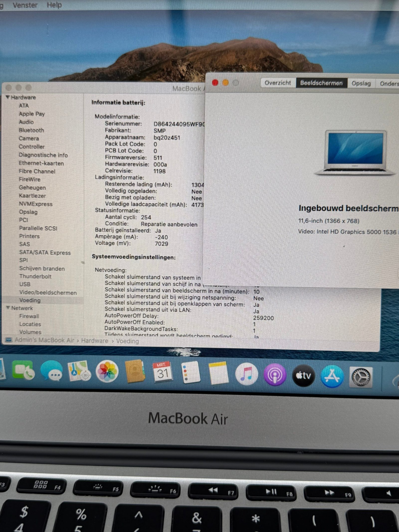Image resolution: width=399 pixels, height=532 pixels.
Task: Select Thunderbolt in the sidebar
Action: [x=35, y=276]
